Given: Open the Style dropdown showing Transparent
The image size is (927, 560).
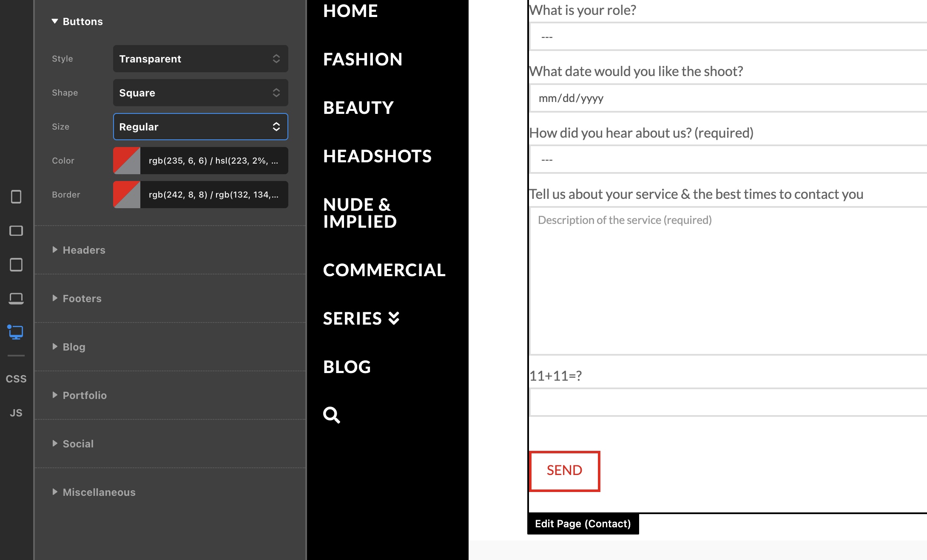Looking at the screenshot, I should pos(200,59).
